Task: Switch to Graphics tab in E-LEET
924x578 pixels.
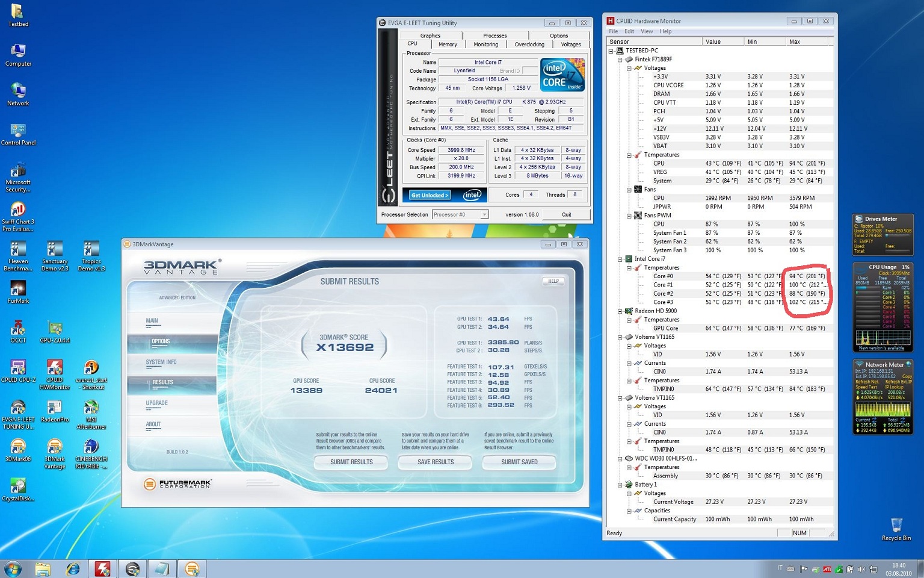Action: [430, 36]
